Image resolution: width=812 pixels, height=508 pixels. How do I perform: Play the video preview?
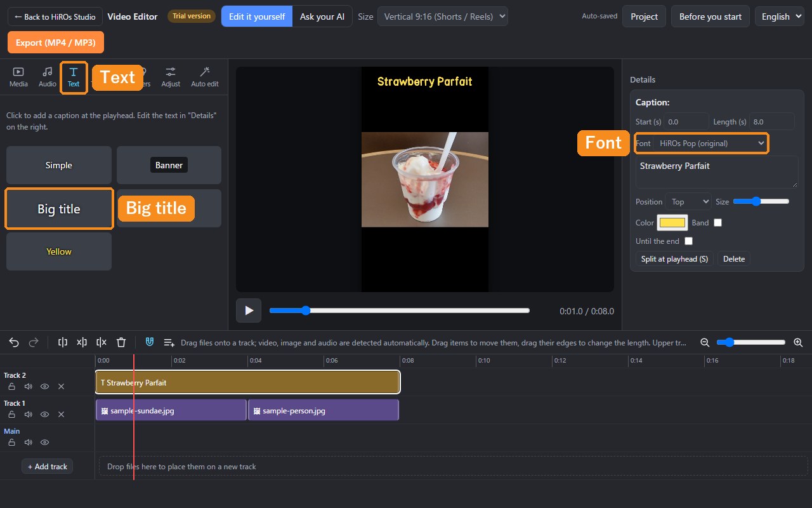pyautogui.click(x=249, y=311)
